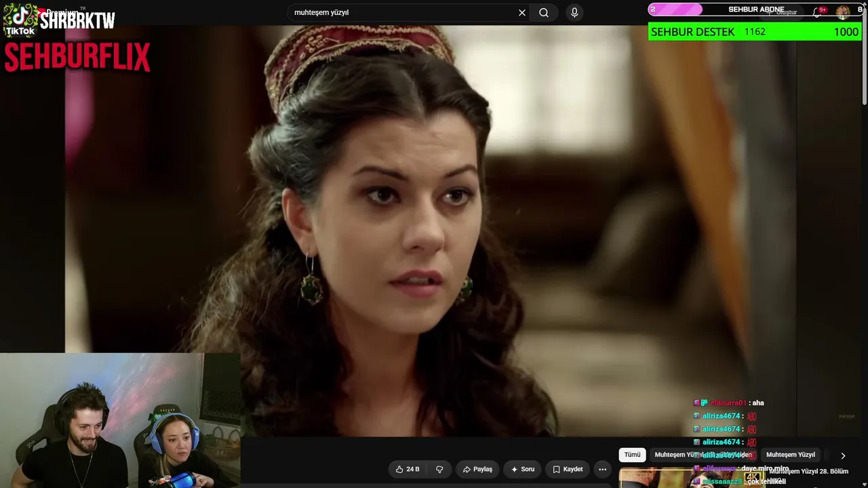Open the Soru ask button

(x=523, y=469)
